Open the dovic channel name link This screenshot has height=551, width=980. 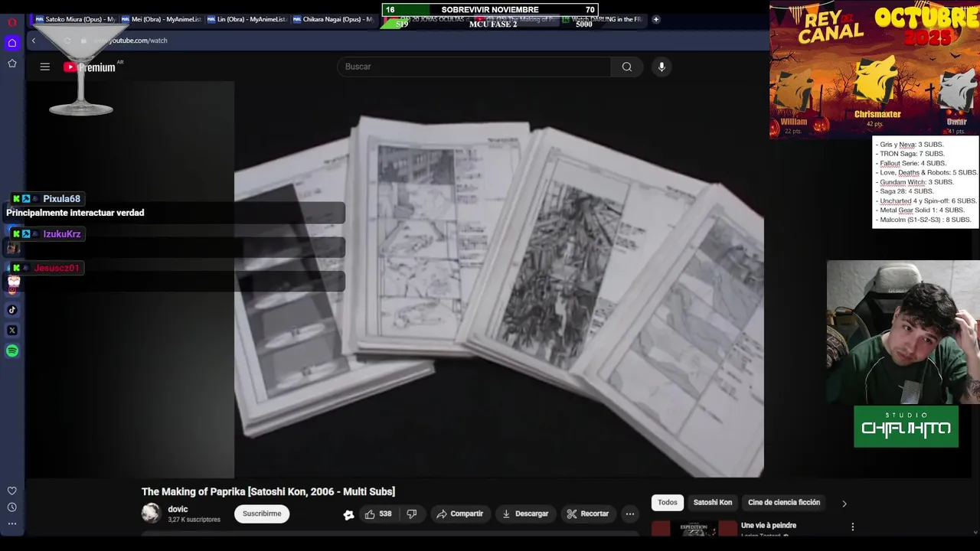[178, 510]
